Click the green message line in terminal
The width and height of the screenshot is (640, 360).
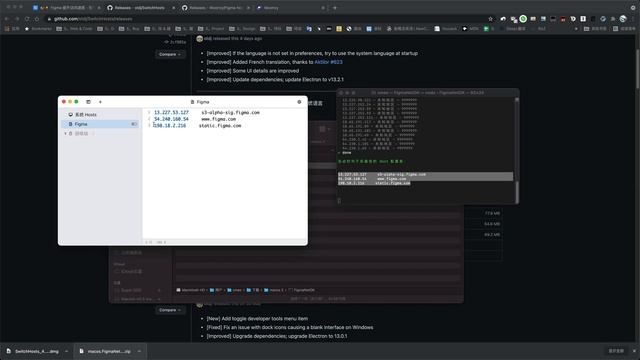click(x=371, y=161)
